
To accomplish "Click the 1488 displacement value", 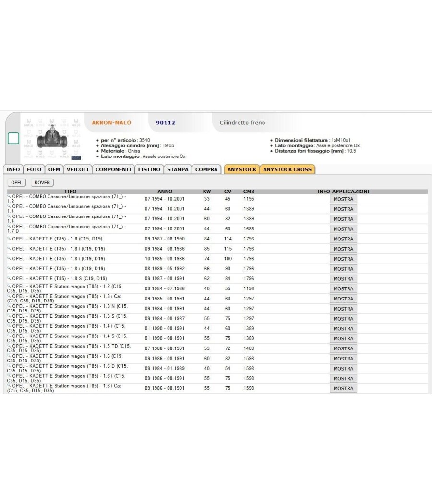I will [x=249, y=348].
